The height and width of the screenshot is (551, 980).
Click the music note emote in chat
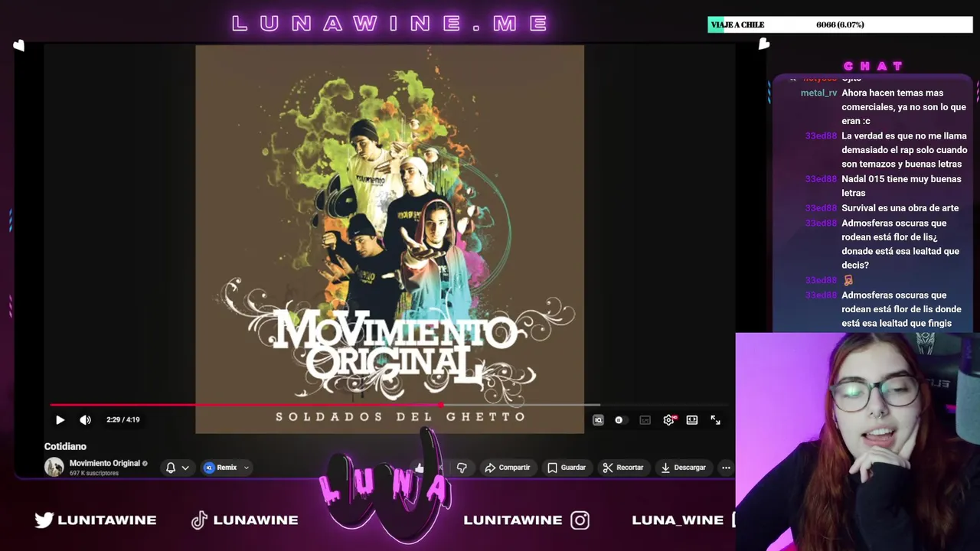coord(848,280)
